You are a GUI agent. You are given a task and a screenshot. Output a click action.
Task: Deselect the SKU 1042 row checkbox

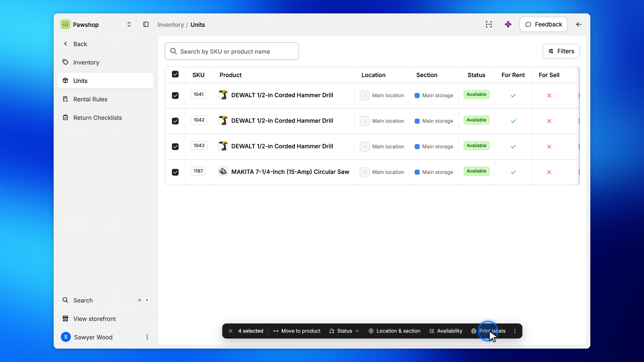click(175, 121)
